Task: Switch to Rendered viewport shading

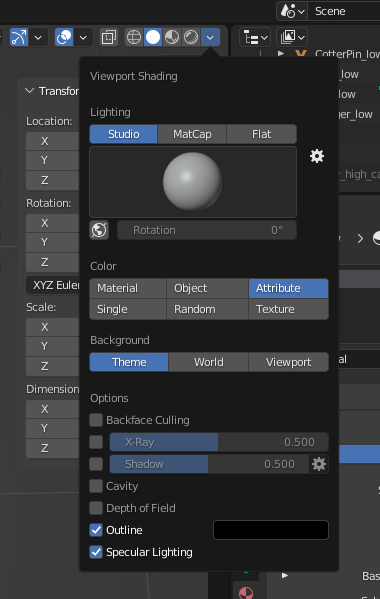Action: pyautogui.click(x=191, y=37)
